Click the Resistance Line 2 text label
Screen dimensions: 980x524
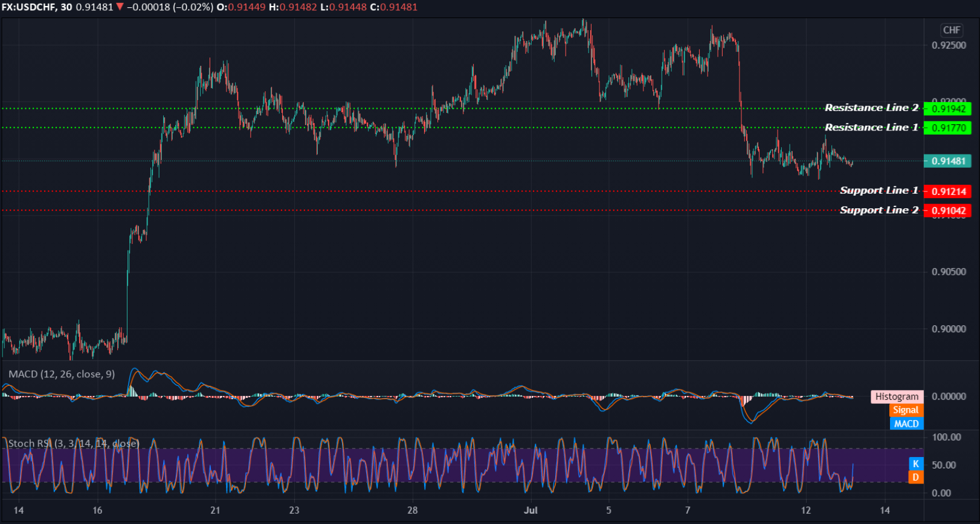[871, 108]
